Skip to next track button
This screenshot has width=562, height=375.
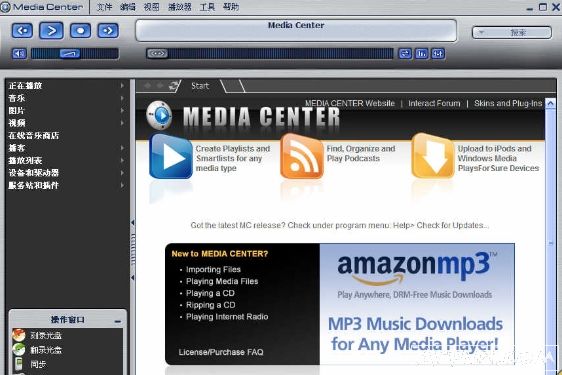(x=108, y=30)
